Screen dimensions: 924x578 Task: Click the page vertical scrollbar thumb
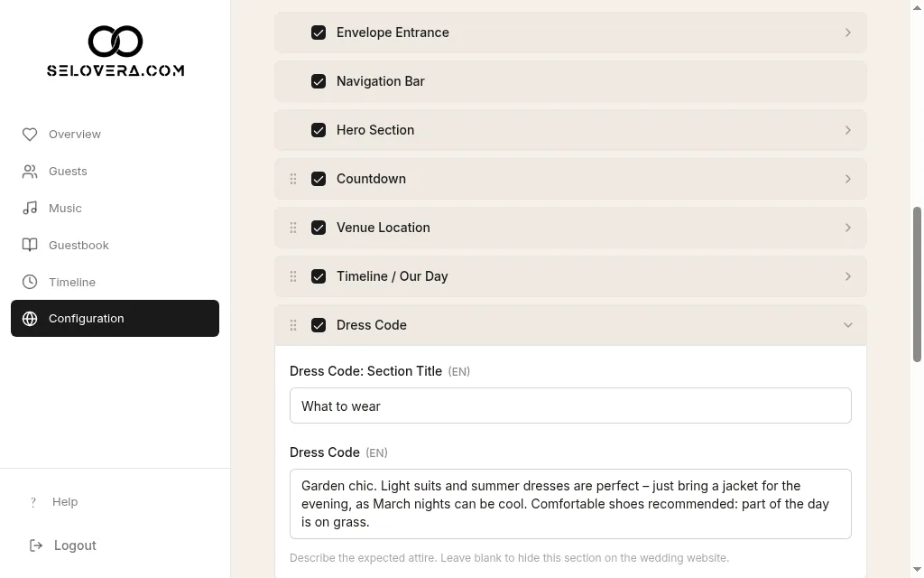917,284
